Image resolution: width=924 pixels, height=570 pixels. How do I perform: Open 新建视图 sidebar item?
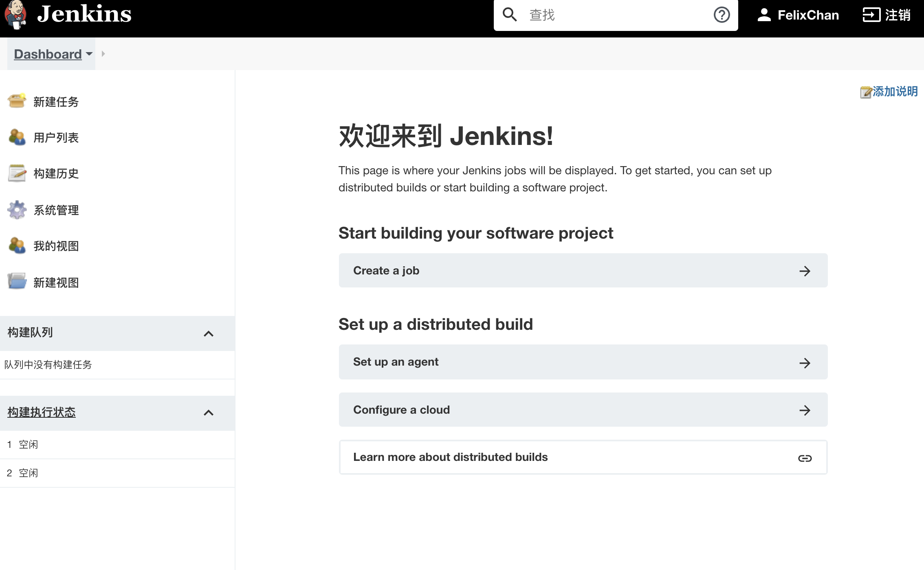[x=56, y=283]
